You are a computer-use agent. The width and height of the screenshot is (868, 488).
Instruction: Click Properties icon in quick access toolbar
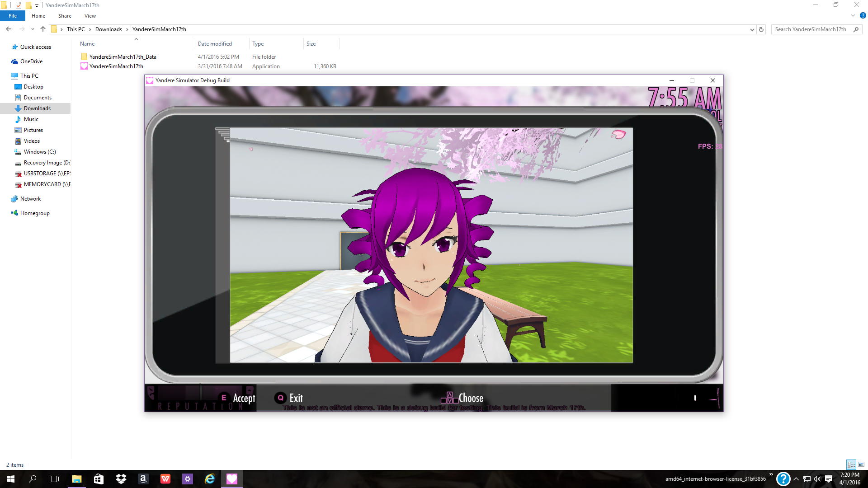pyautogui.click(x=19, y=5)
